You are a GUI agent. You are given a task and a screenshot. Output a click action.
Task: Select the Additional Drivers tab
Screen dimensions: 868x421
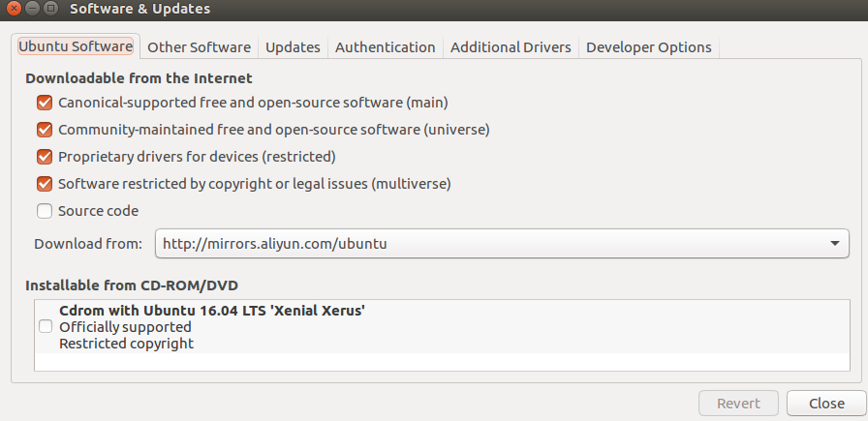click(x=511, y=47)
